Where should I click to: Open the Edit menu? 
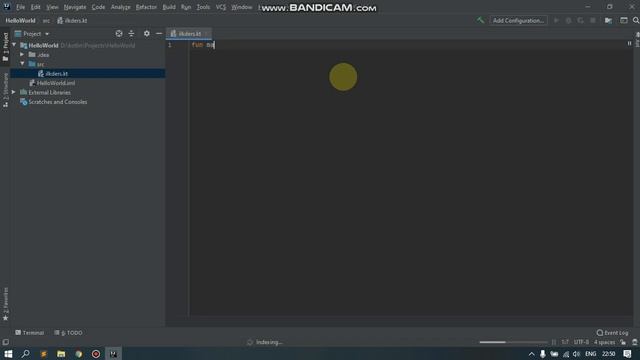36,7
